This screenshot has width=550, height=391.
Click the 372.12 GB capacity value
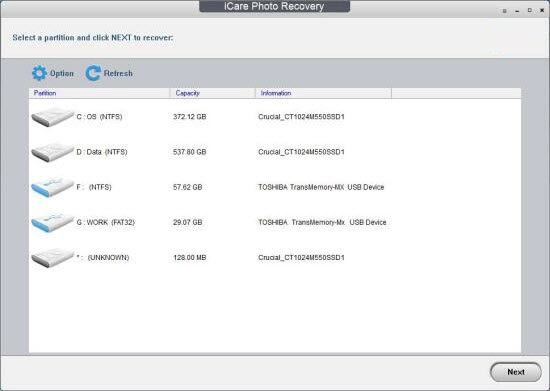point(189,117)
